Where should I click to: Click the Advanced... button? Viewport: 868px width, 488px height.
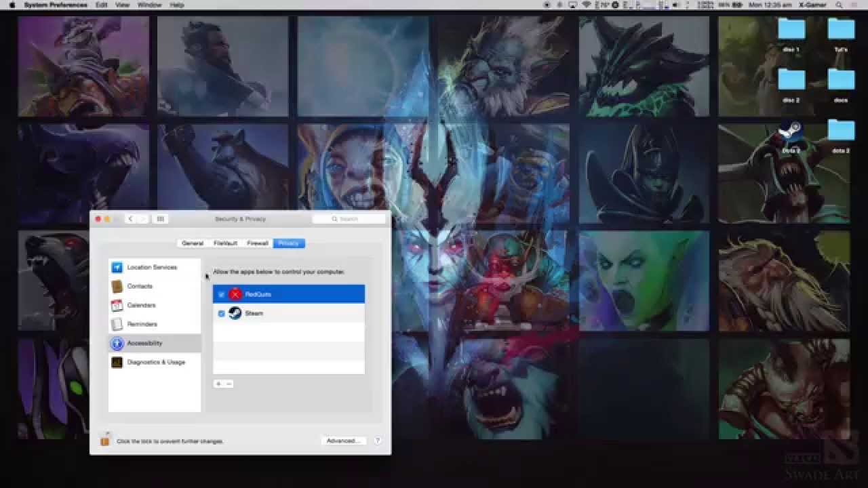click(x=342, y=441)
